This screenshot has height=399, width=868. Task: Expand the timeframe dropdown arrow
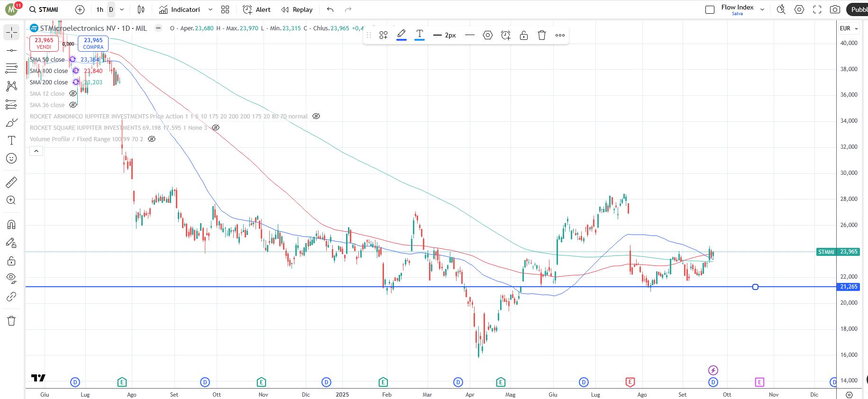(122, 9)
